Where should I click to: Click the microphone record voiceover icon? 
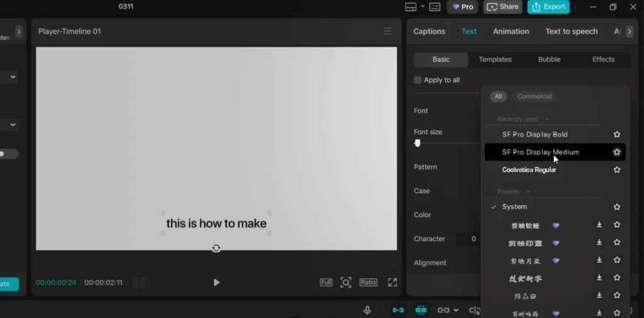point(367,310)
